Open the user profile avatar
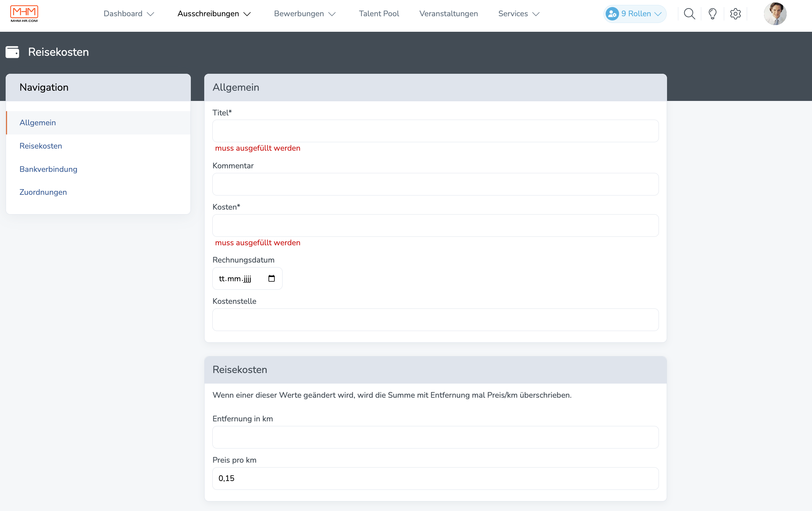The height and width of the screenshot is (511, 812). pos(775,14)
